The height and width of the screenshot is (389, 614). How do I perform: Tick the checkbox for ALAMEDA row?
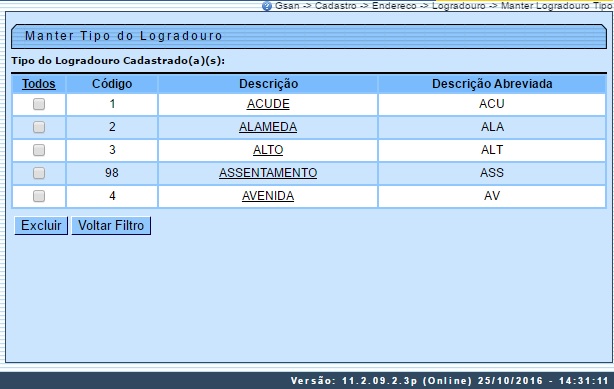coord(39,127)
